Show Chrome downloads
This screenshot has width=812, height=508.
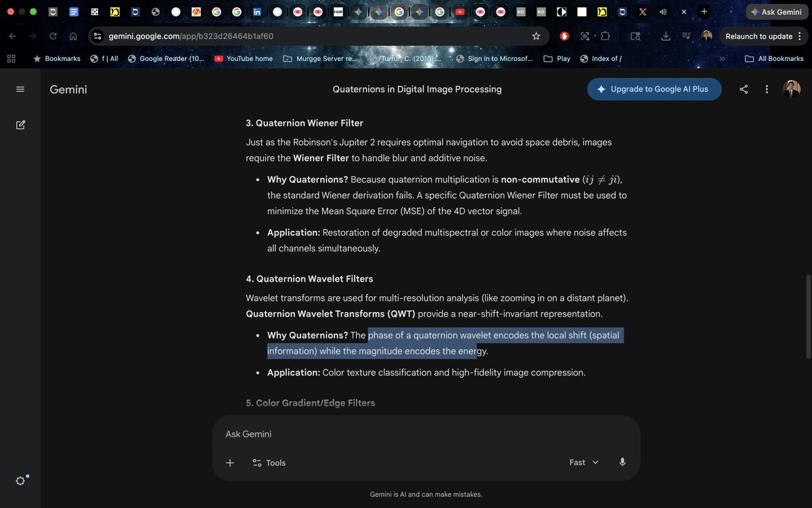click(x=666, y=37)
